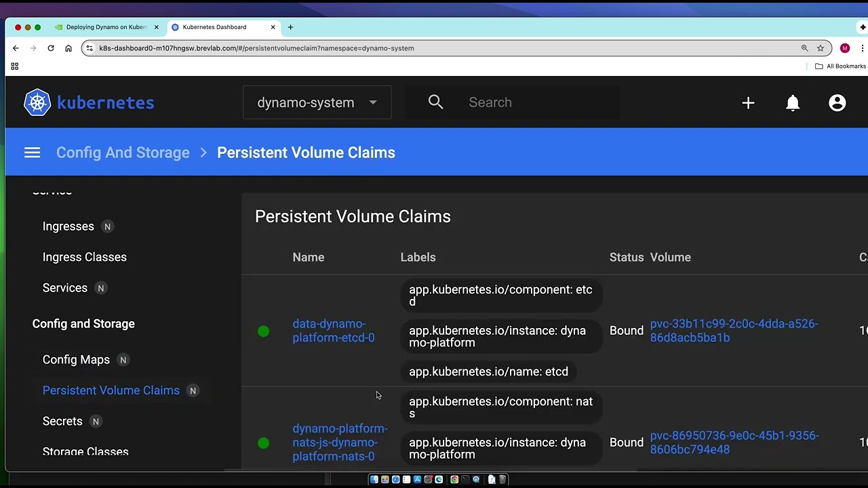The width and height of the screenshot is (868, 488).
Task: Click the N badge next to Secrets
Action: [x=96, y=422]
